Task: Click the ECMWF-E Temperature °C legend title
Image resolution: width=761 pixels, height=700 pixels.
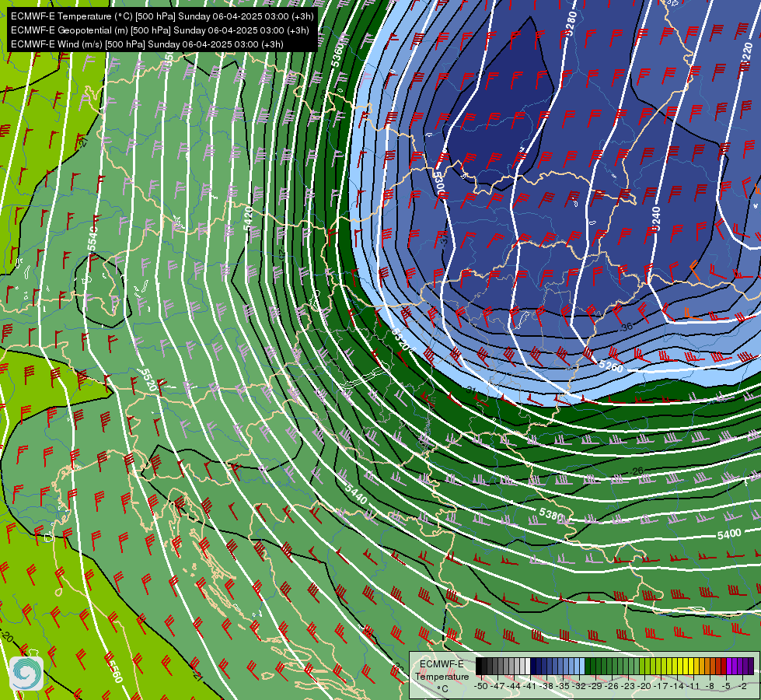Action: (442, 677)
